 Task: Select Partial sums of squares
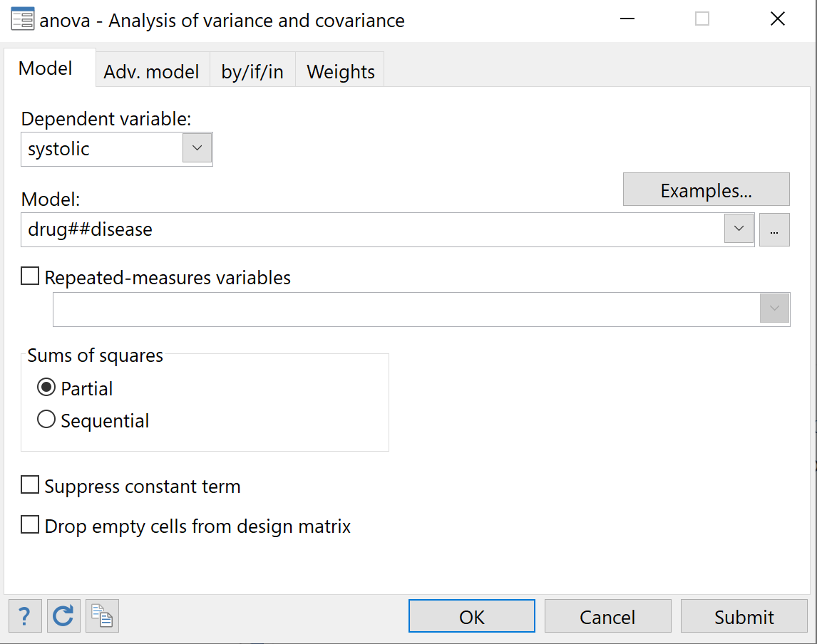(46, 388)
